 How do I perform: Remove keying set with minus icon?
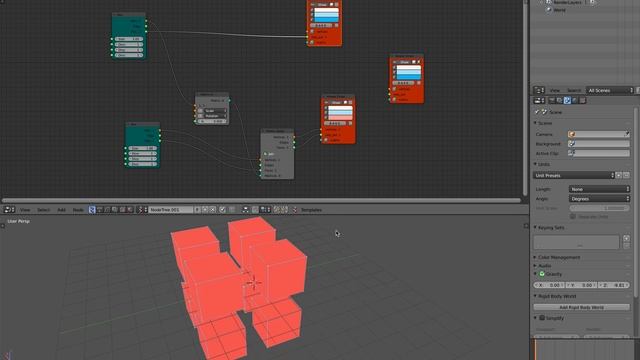pyautogui.click(x=626, y=245)
